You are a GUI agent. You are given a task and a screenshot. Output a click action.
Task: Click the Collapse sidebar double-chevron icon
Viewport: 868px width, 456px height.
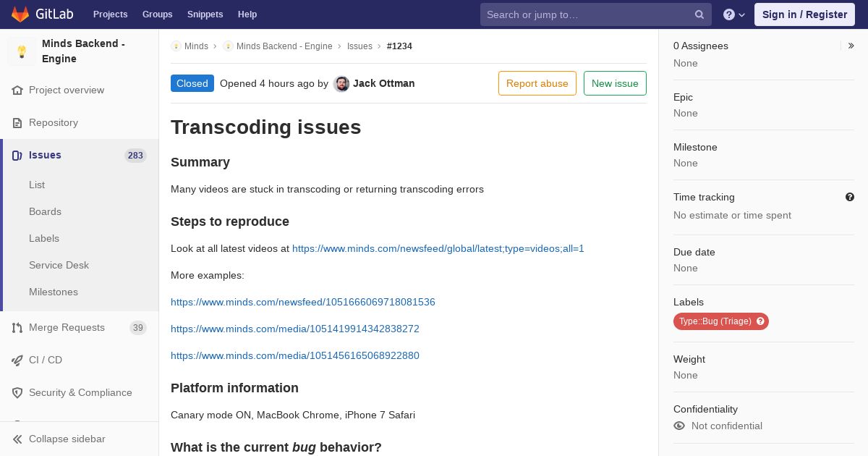(17, 439)
